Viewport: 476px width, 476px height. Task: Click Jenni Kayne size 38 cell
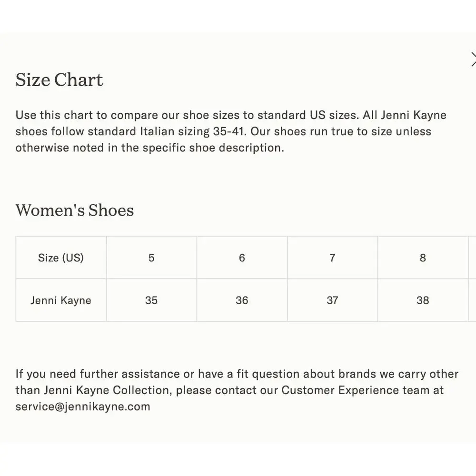click(x=423, y=300)
